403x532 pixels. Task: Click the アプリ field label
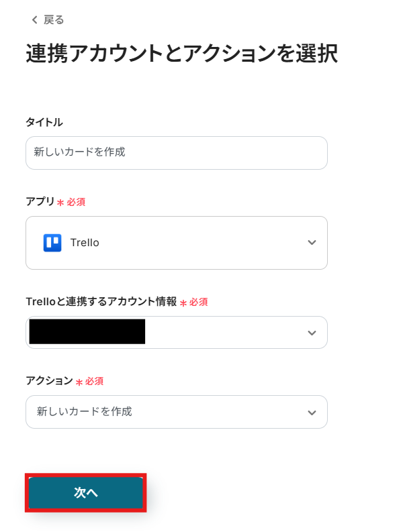[40, 201]
